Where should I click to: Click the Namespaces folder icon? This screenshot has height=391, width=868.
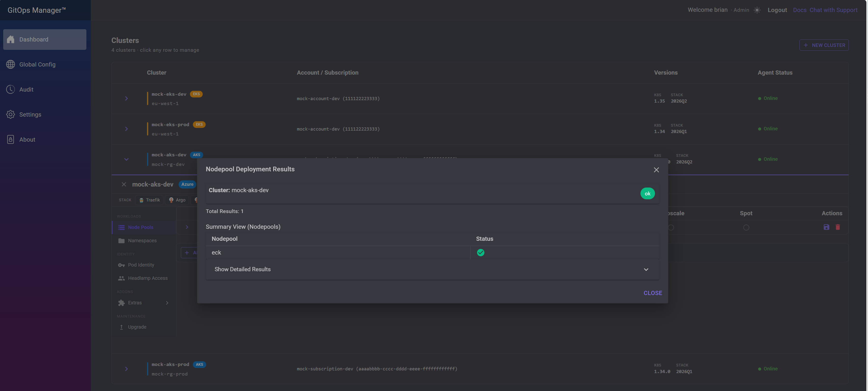pos(121,241)
